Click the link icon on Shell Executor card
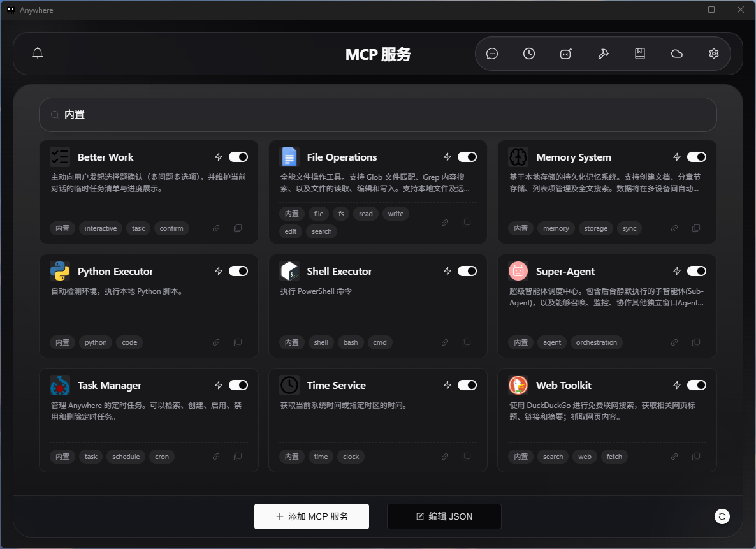Viewport: 756px width, 549px height. coord(445,342)
